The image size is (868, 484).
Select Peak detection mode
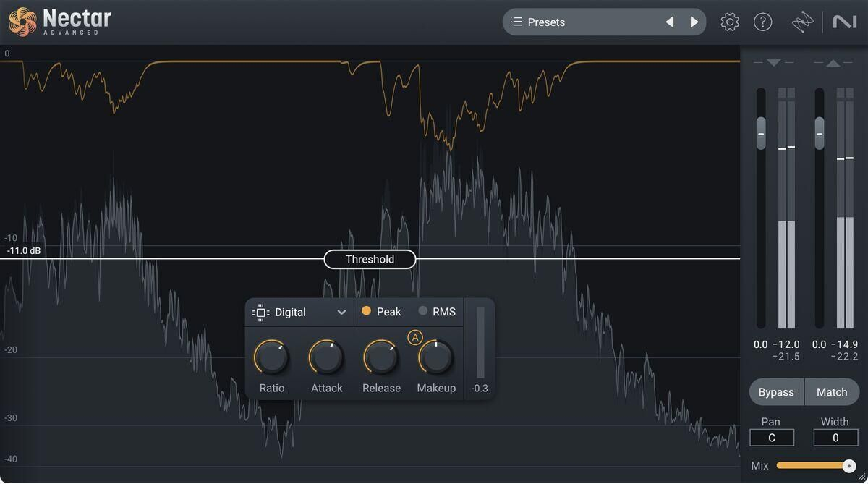(x=381, y=312)
